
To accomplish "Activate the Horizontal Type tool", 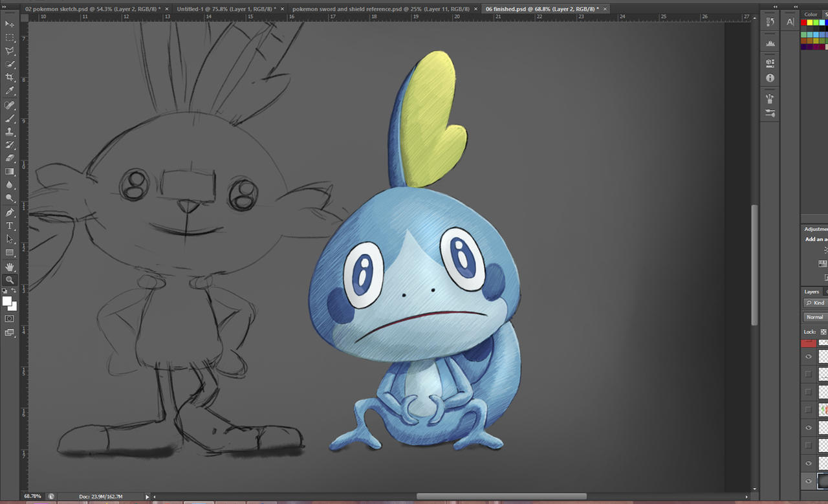I will 10,226.
